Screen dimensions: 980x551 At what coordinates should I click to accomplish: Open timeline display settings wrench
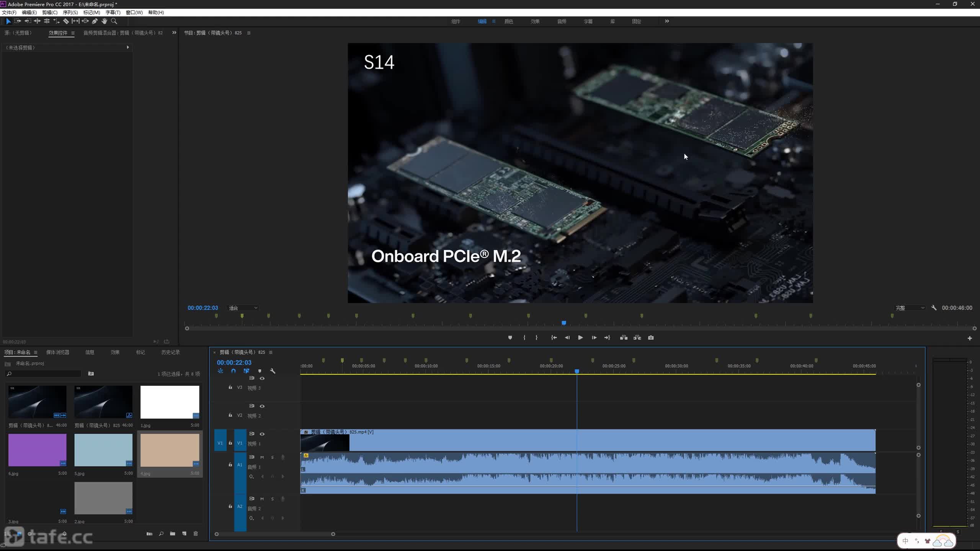pos(273,371)
